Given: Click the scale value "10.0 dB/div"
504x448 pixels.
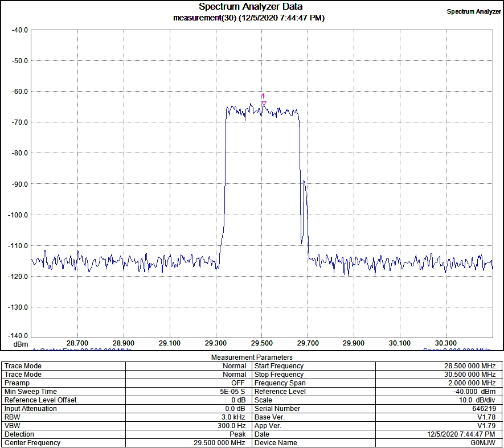Looking at the screenshot, I should click(x=477, y=400).
